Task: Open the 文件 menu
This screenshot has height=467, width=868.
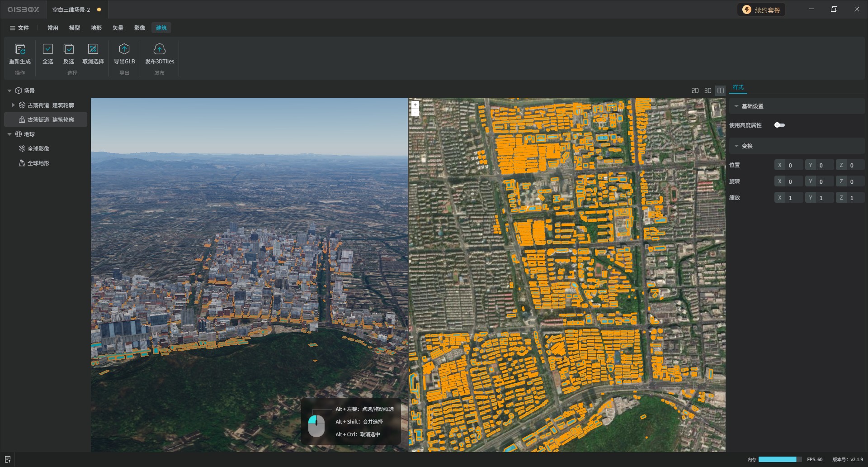Action: point(19,28)
